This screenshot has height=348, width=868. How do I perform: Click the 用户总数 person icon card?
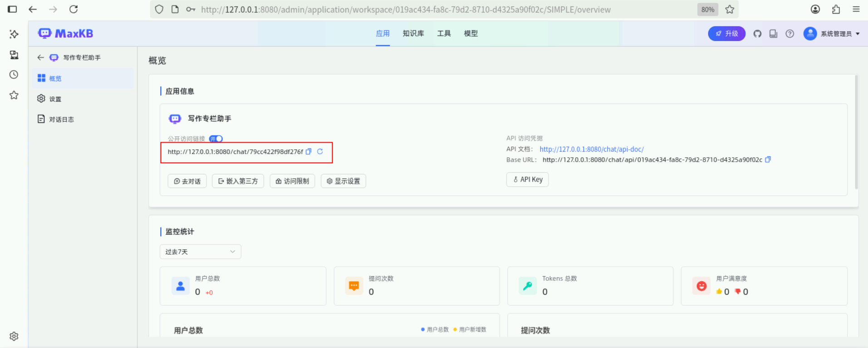(181, 286)
